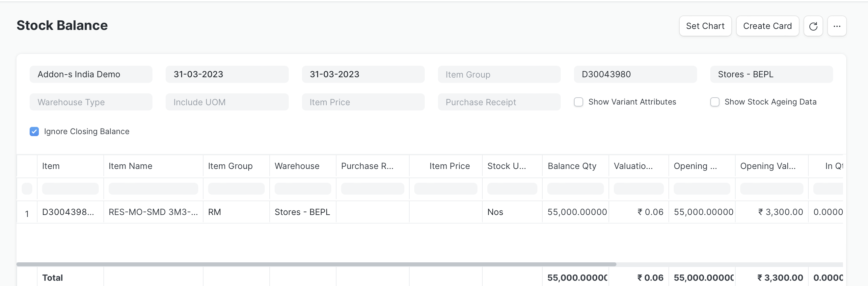The image size is (868, 286).
Task: Click the Set Chart button
Action: point(705,26)
